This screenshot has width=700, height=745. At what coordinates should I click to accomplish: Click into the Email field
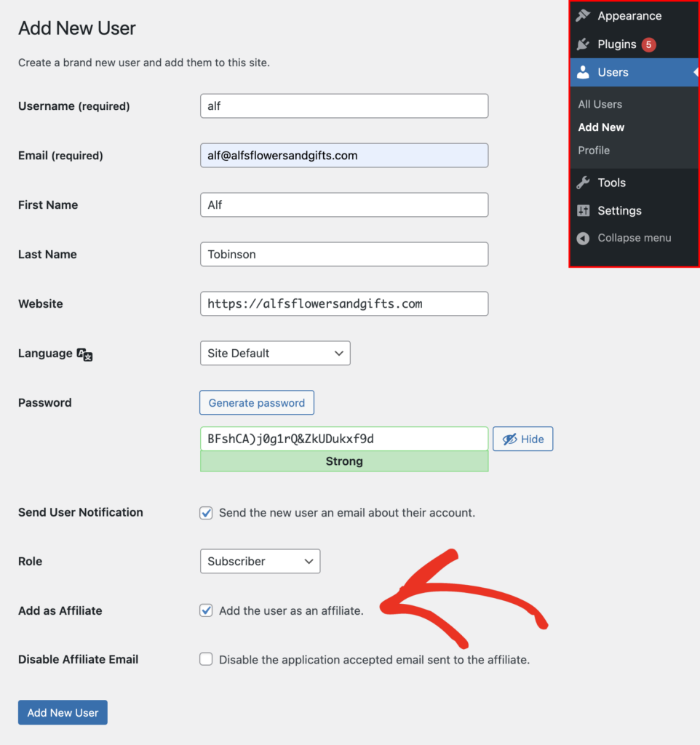coord(344,156)
